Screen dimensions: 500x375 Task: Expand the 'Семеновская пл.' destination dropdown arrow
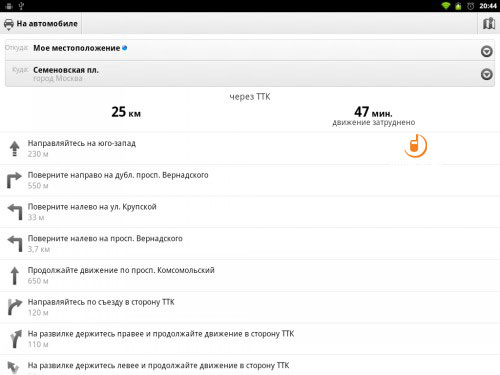487,74
